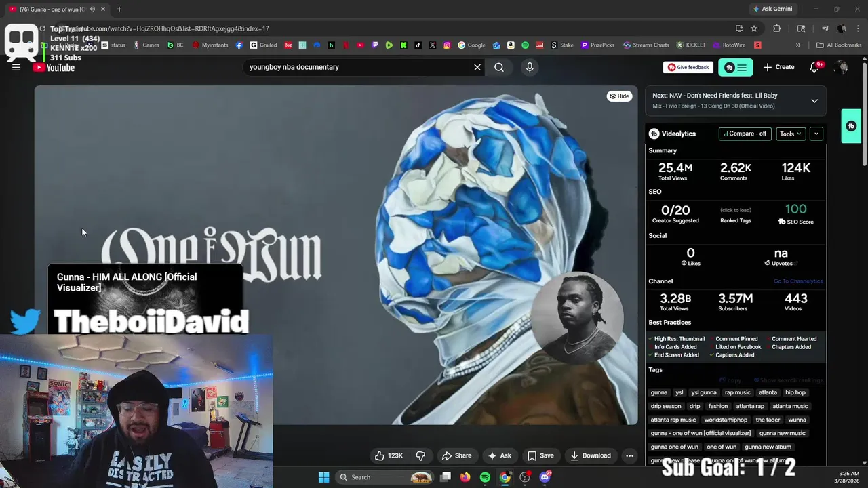Open the Gunna channel avatar overlay
The height and width of the screenshot is (488, 868).
[x=577, y=319]
